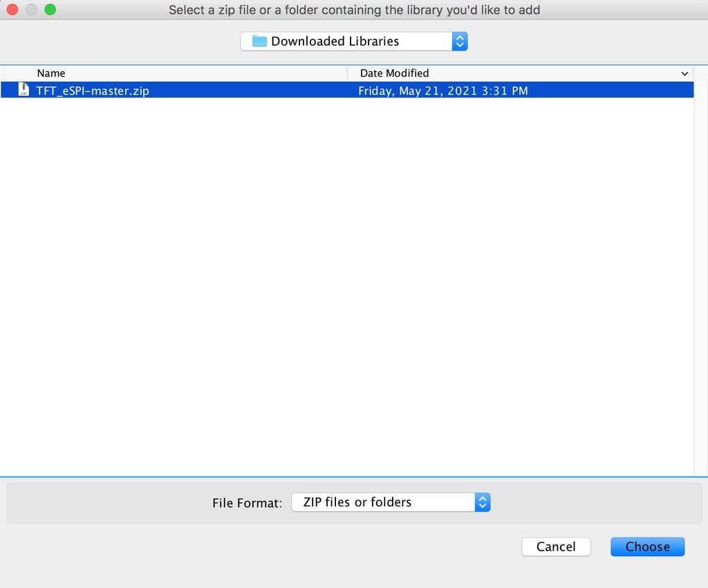
Task: Open the ZIP files or folders format dropdown
Action: pos(391,502)
